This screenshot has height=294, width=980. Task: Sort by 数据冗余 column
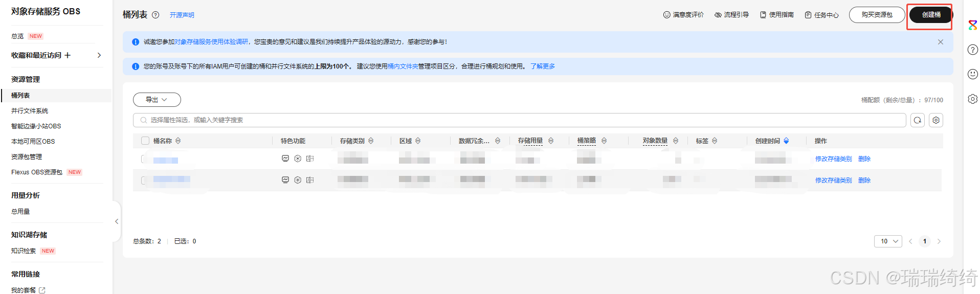[x=498, y=141]
